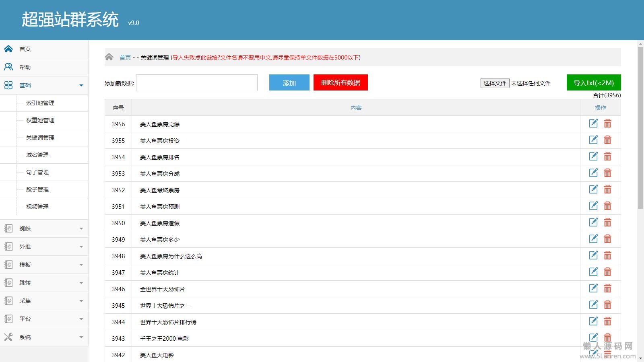The height and width of the screenshot is (362, 644).
Task: Expand the 采集 sidebar menu
Action: tap(81, 301)
